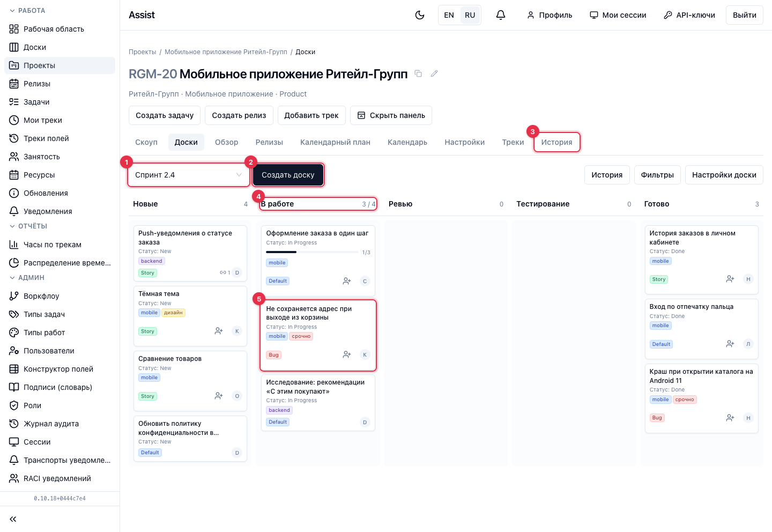Assign user icon on Сравнение товаров card
The height and width of the screenshot is (532, 772).
219,396
